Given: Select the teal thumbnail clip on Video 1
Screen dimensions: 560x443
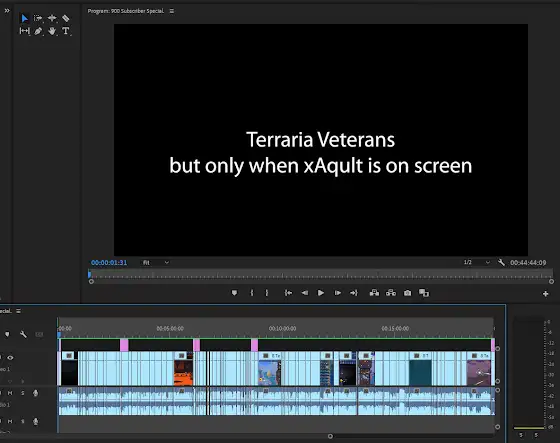Looking at the screenshot, I should click(420, 369).
